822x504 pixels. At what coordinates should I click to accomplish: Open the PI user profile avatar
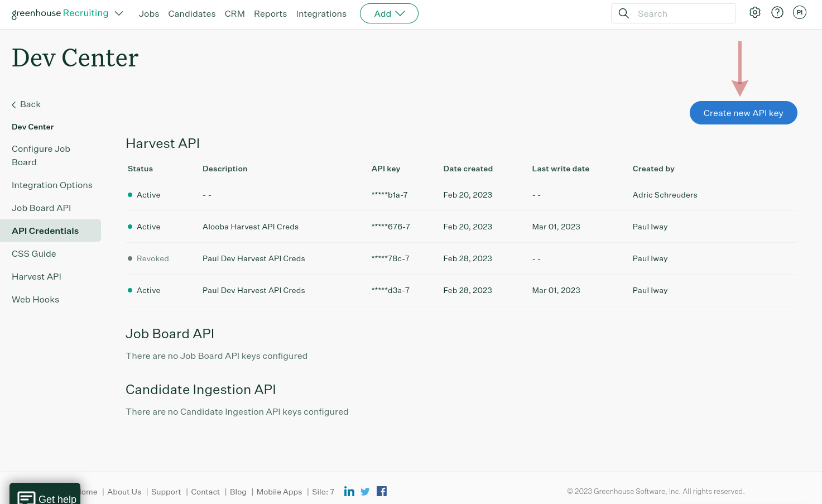pyautogui.click(x=800, y=12)
